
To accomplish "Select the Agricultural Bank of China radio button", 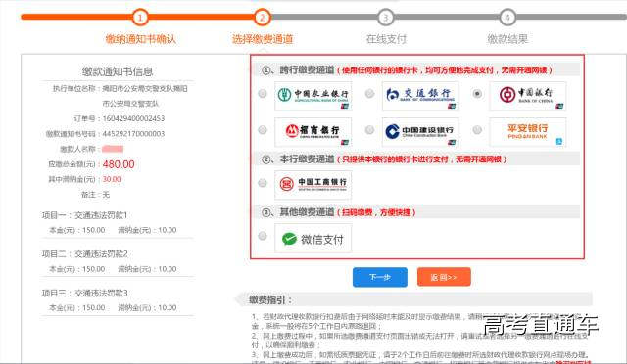I will point(263,94).
